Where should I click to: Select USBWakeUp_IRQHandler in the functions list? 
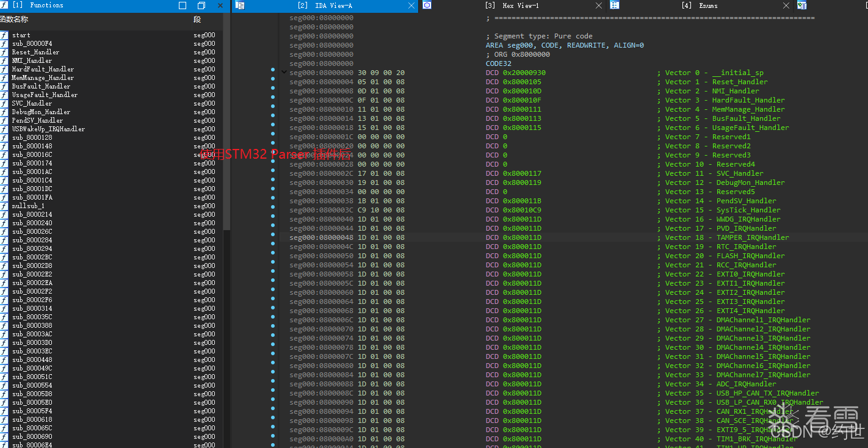48,129
